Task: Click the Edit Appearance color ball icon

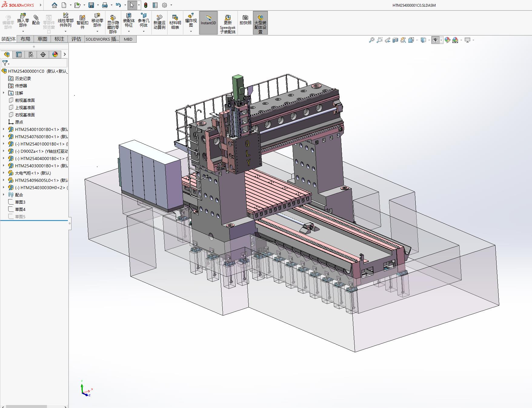Action: (447, 40)
